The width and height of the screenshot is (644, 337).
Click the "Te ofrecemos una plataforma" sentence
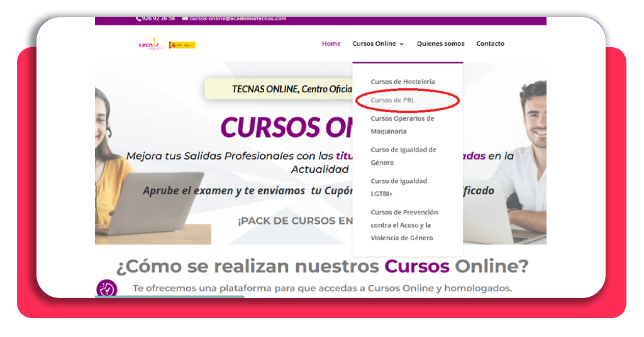coord(323,288)
